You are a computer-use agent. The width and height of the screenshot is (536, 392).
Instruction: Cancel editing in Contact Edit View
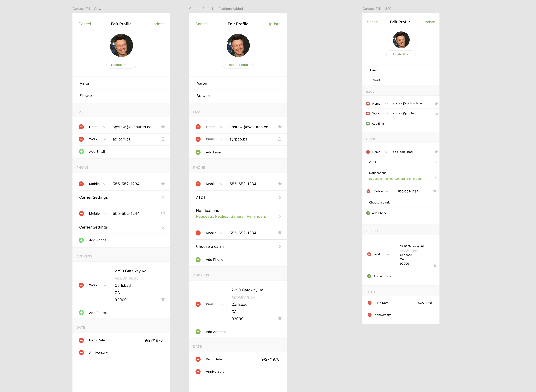point(85,24)
